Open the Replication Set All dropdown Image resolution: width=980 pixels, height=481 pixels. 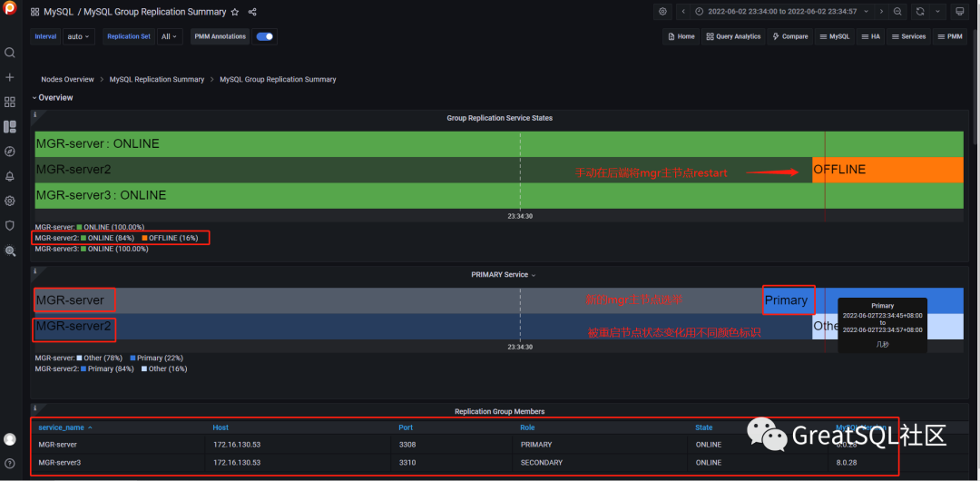170,36
